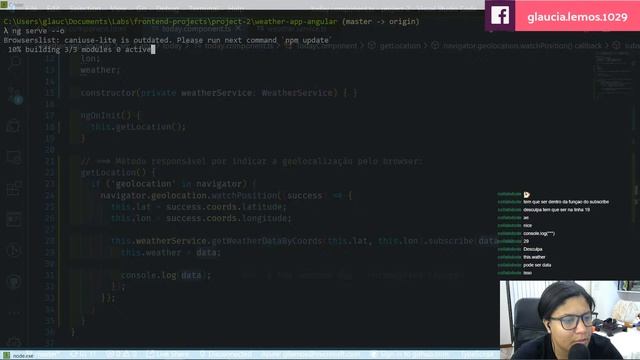Viewport: 640px width, 360px height.
Task: Click '(master -> origin)' branch text
Action: pos(380,21)
